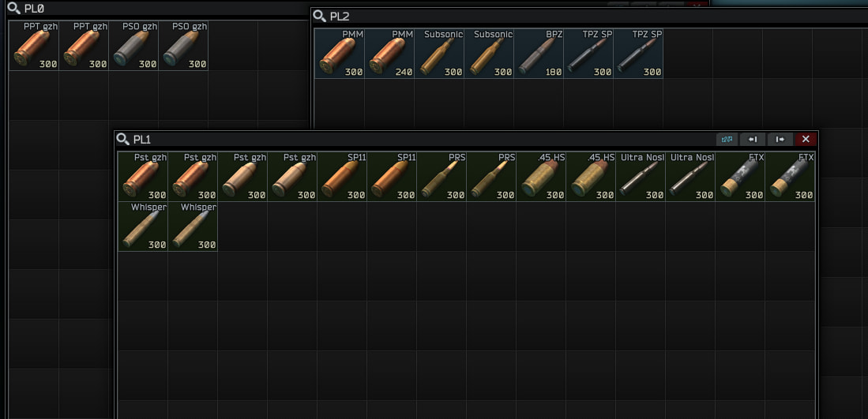Select the rightmost PSO gzh ammo stack
Image resolution: width=868 pixels, height=419 pixels.
click(x=183, y=46)
